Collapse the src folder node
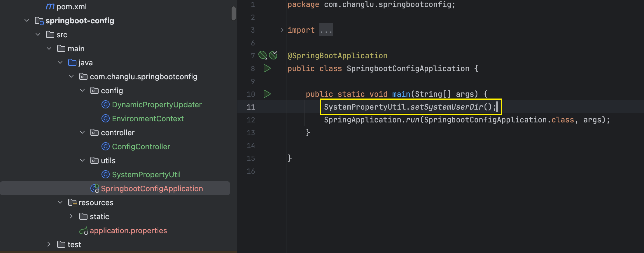Viewport: 644px width, 253px height. coord(38,34)
